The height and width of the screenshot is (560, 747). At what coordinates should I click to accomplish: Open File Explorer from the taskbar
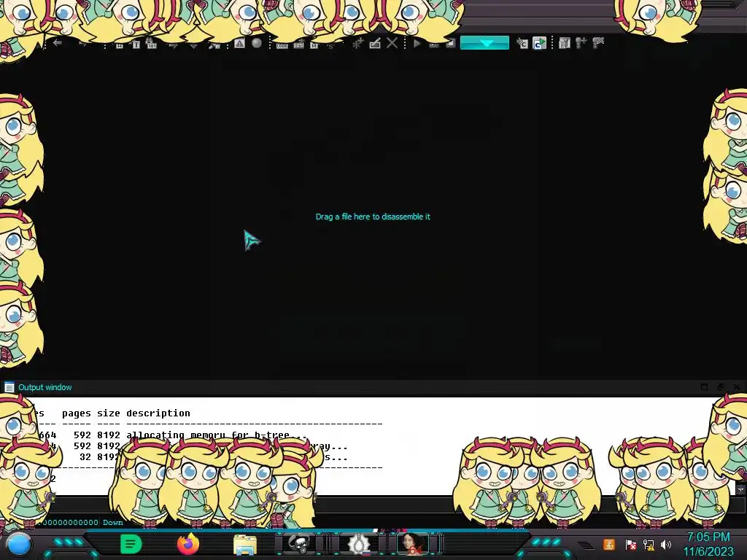point(245,544)
